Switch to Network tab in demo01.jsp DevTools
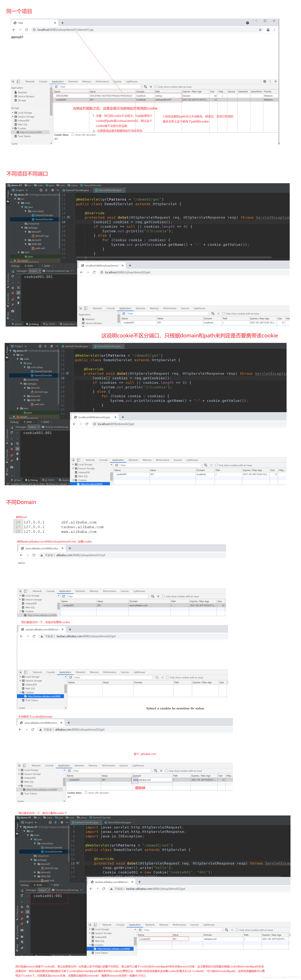The image size is (301, 980). click(x=30, y=81)
